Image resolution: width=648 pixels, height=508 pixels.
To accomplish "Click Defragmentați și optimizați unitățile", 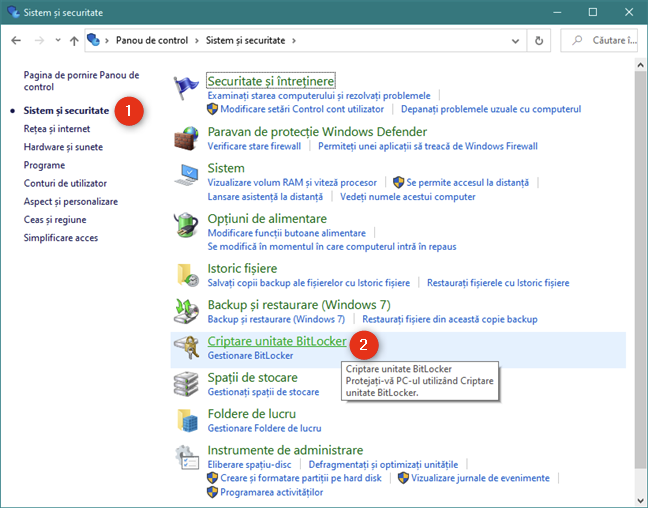I will (383, 465).
